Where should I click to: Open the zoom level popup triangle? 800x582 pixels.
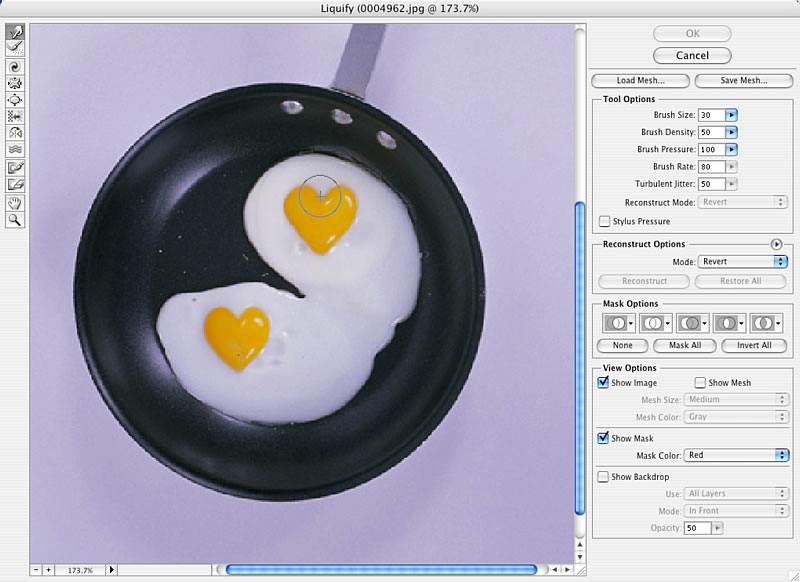click(x=112, y=570)
